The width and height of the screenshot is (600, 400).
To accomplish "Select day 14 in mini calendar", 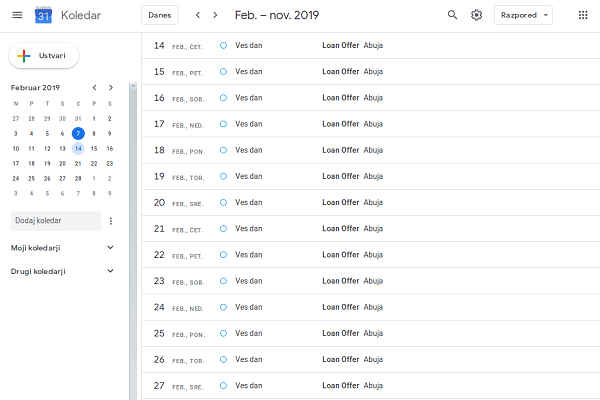I will 78,148.
